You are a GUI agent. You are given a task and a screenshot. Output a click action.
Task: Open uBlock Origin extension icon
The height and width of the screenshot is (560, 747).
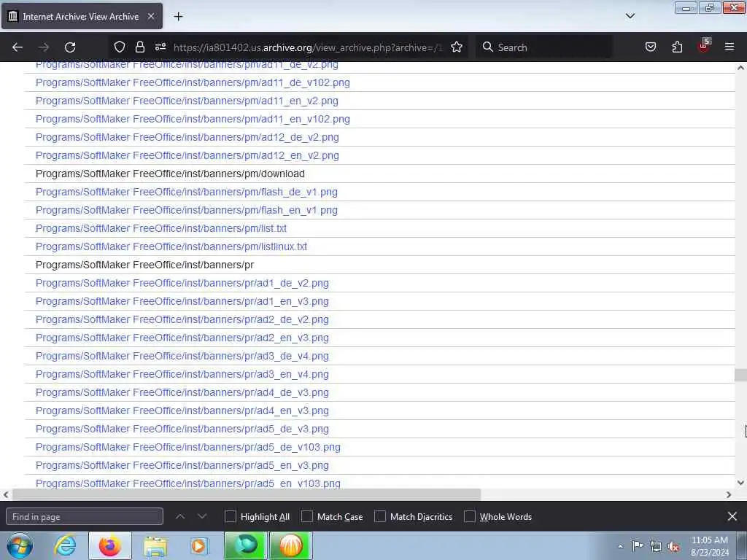[704, 46]
